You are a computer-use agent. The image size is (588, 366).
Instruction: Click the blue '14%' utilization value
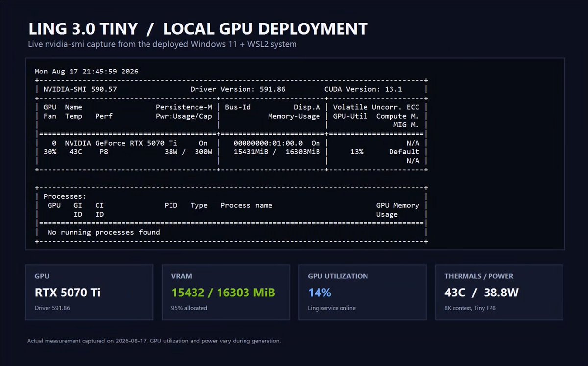[x=319, y=293]
